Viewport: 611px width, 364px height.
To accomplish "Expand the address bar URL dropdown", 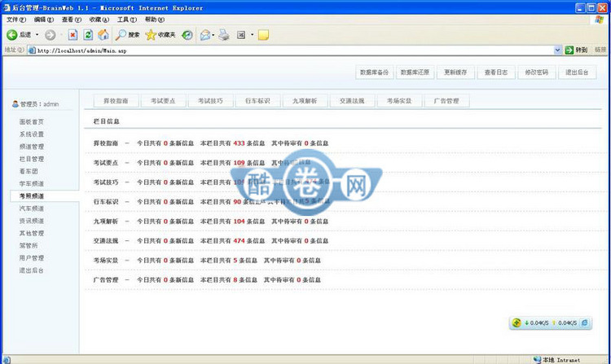I will [x=557, y=50].
